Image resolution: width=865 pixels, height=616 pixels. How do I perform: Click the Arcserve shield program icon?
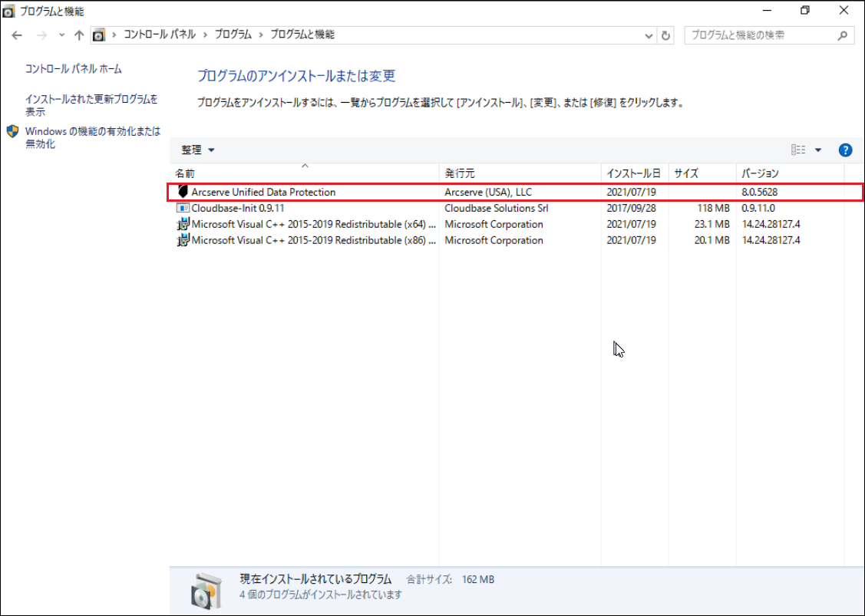(x=183, y=192)
